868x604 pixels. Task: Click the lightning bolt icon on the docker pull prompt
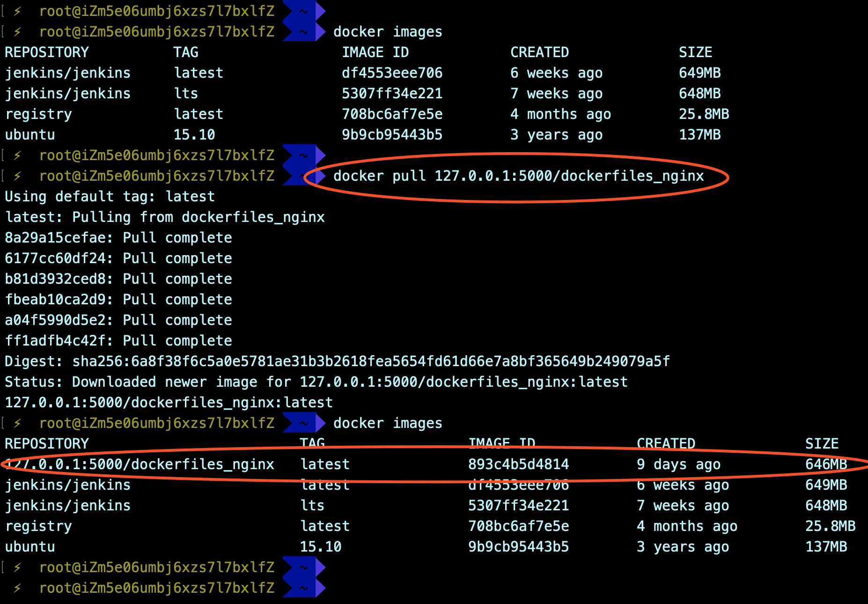[17, 176]
